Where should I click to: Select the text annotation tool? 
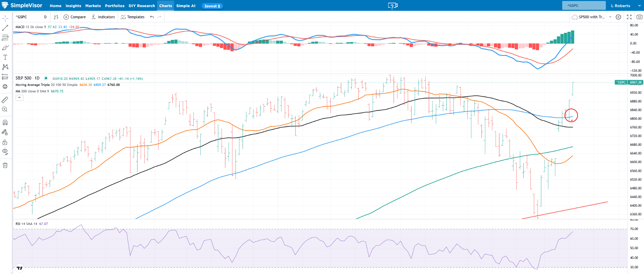click(5, 57)
